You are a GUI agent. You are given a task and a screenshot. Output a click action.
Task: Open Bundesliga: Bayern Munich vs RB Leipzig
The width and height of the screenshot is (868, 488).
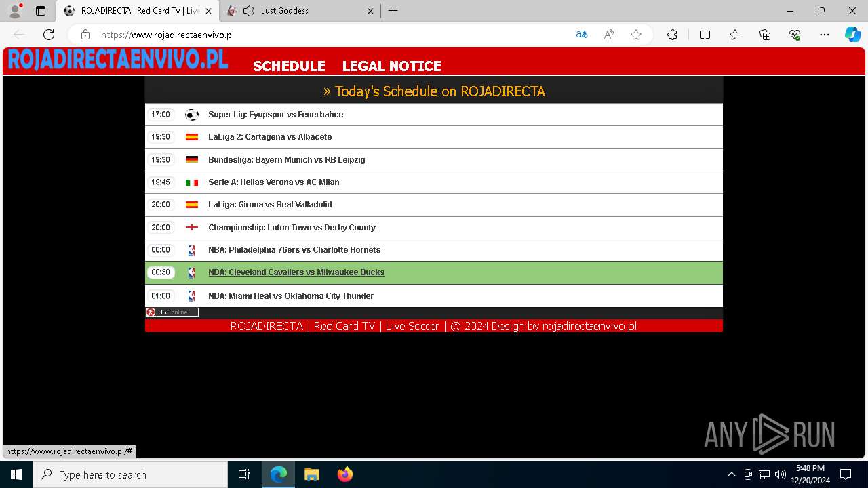pyautogui.click(x=286, y=160)
